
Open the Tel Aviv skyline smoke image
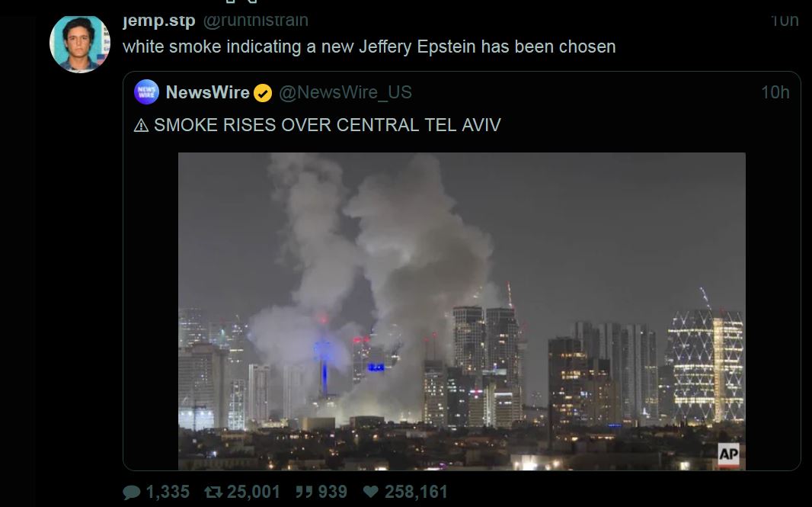(462, 311)
